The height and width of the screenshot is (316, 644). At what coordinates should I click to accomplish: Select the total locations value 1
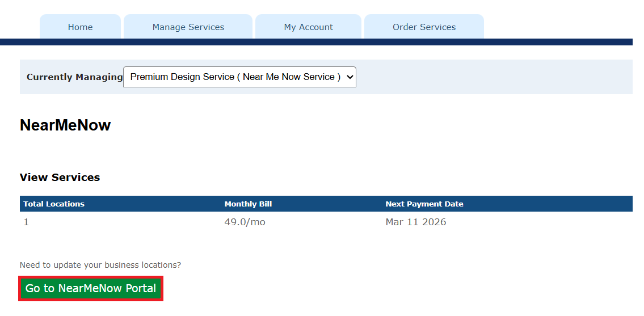26,222
